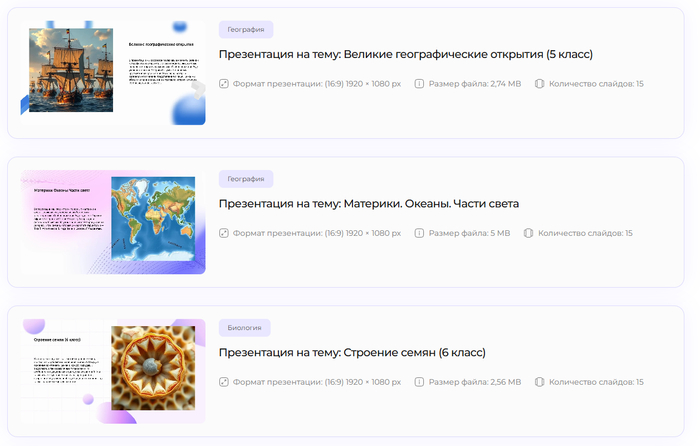The image size is (700, 446).
Task: Click format text on Строение семян card
Action: [317, 382]
